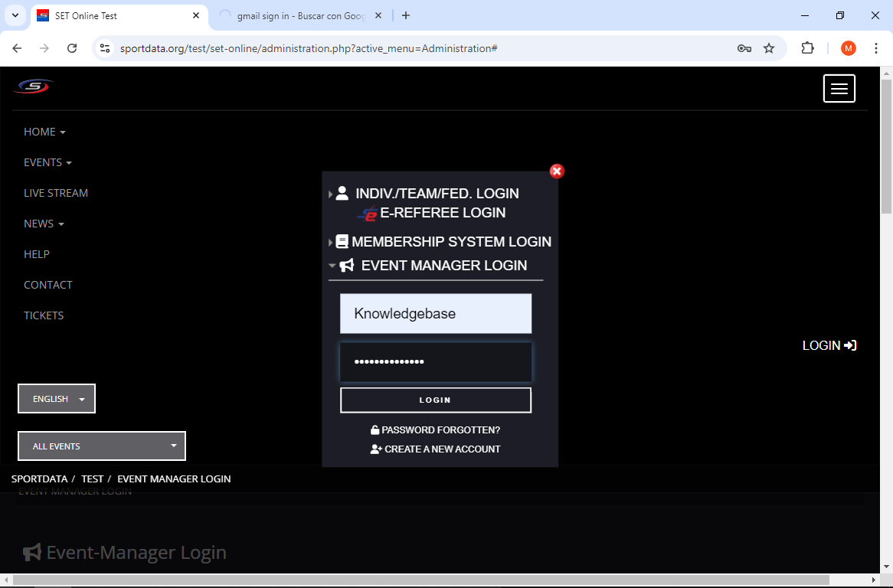Click the bookmark star icon
Screen dimensions: 893x588
(x=769, y=48)
